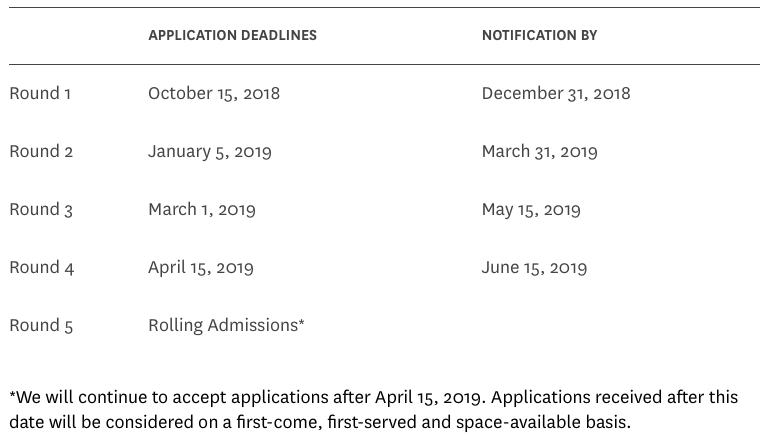Click the Application Deadlines column header
The height and width of the screenshot is (437, 764).
tap(232, 35)
